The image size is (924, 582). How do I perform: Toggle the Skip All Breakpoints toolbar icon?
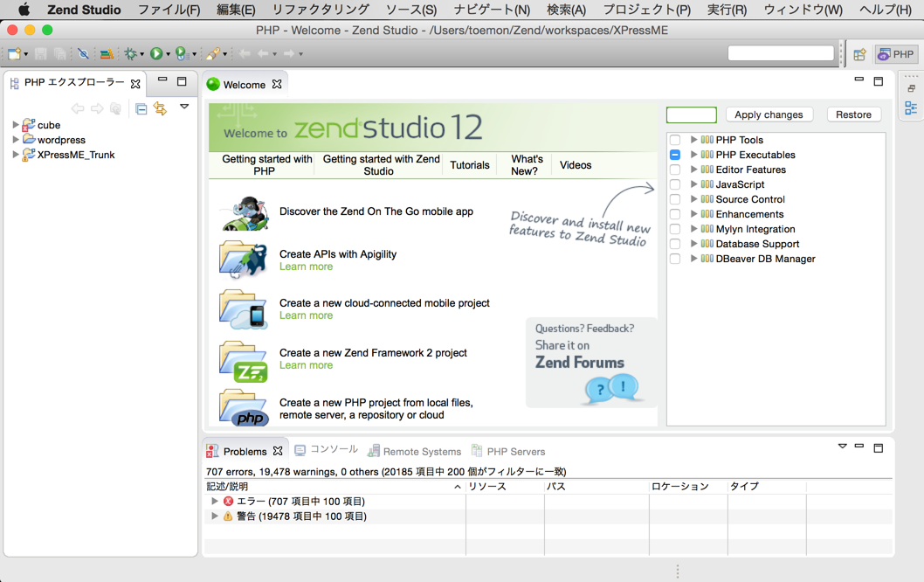[83, 53]
